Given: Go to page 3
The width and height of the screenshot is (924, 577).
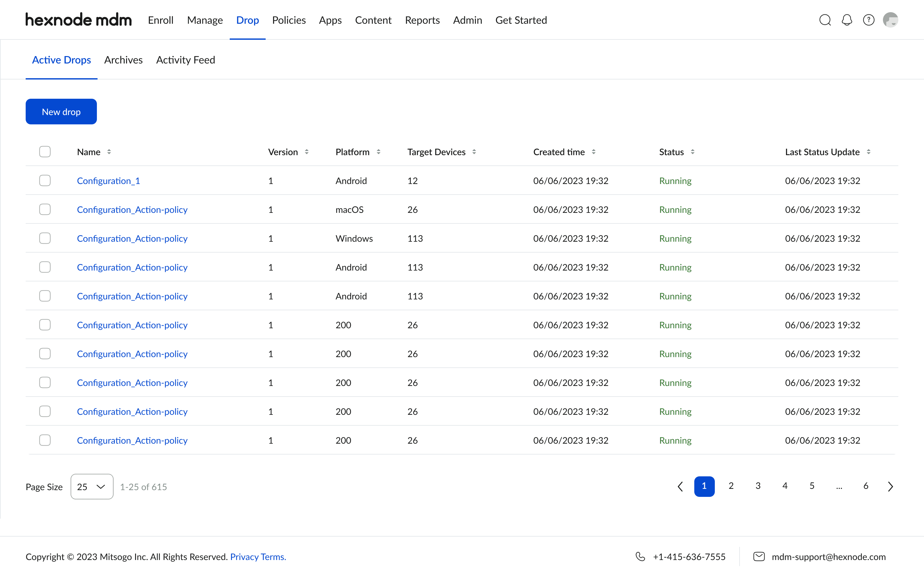Looking at the screenshot, I should pos(758,486).
